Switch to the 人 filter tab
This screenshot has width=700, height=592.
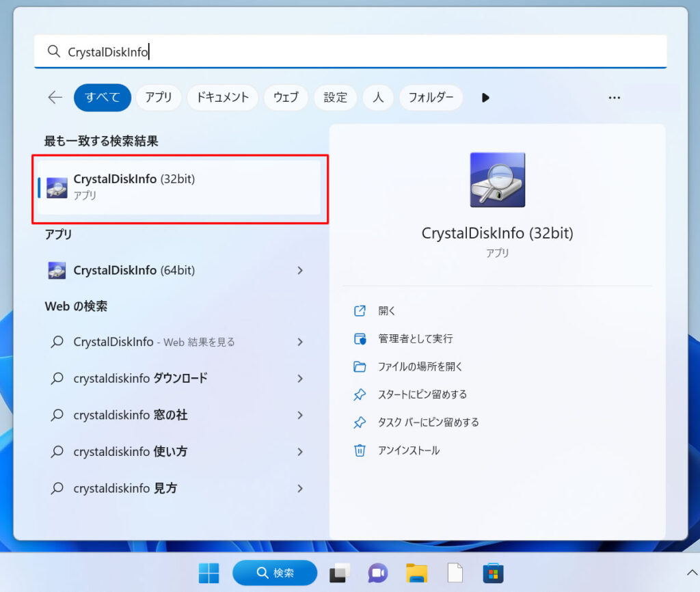(x=378, y=97)
